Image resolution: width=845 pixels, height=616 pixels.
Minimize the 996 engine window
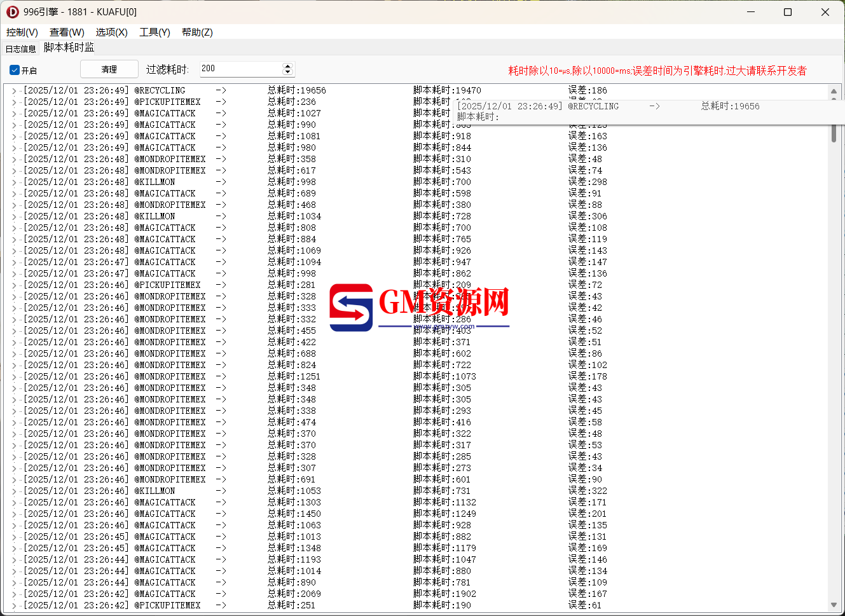[751, 12]
